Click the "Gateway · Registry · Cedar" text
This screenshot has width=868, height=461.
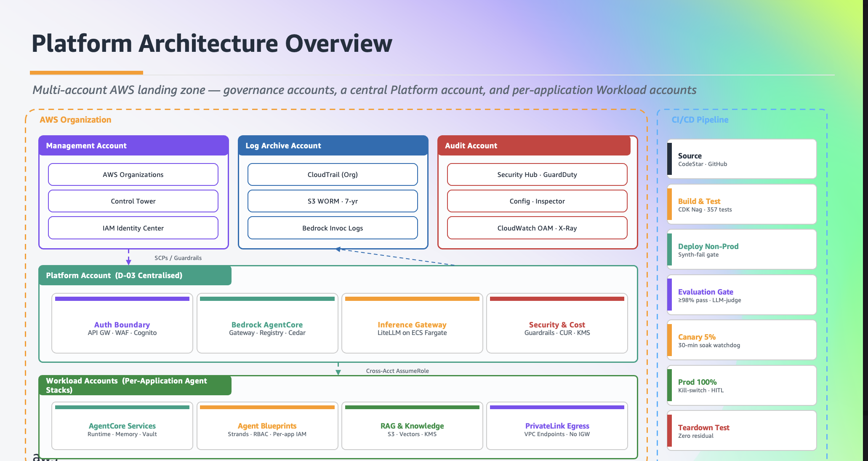(267, 333)
